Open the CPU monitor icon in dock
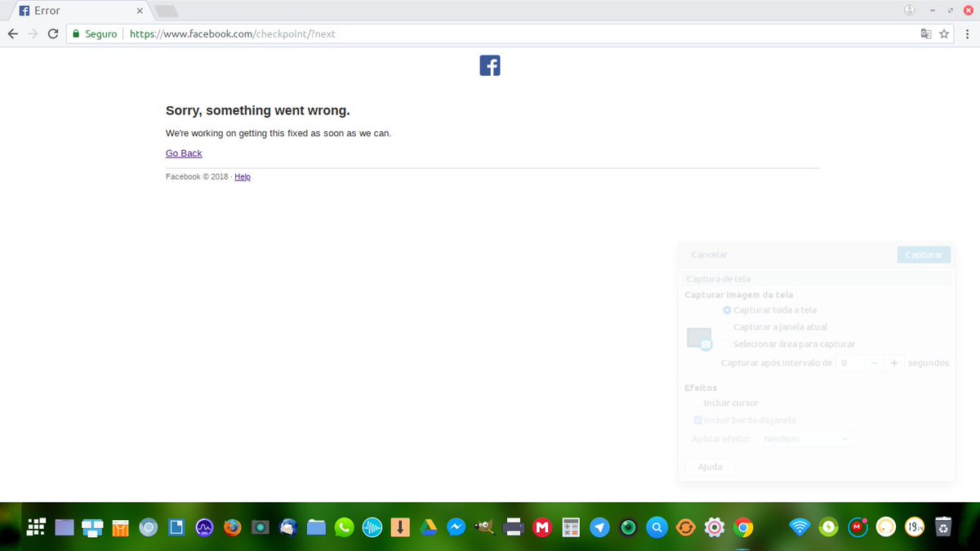980x551 pixels. click(x=204, y=527)
